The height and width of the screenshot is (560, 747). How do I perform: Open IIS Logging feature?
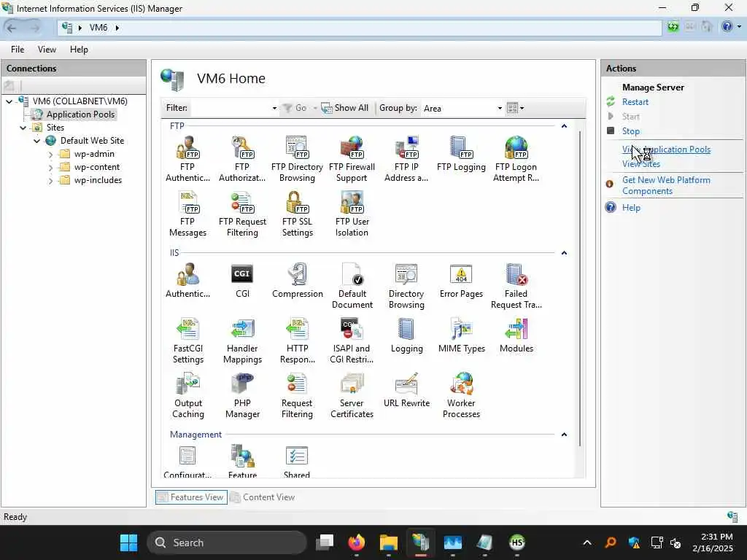tap(406, 335)
